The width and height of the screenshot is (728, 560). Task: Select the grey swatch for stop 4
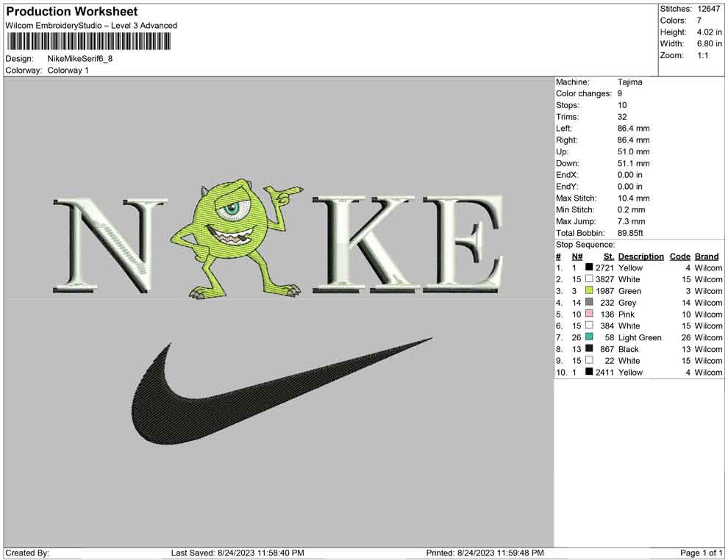click(589, 302)
